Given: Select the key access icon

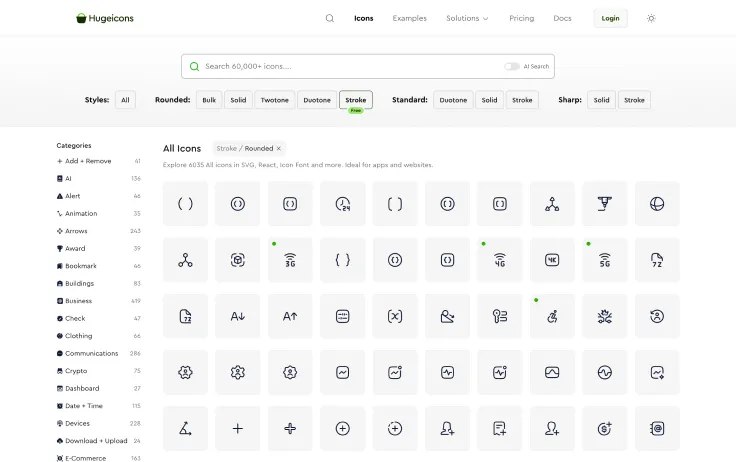Looking at the screenshot, I should [500, 316].
